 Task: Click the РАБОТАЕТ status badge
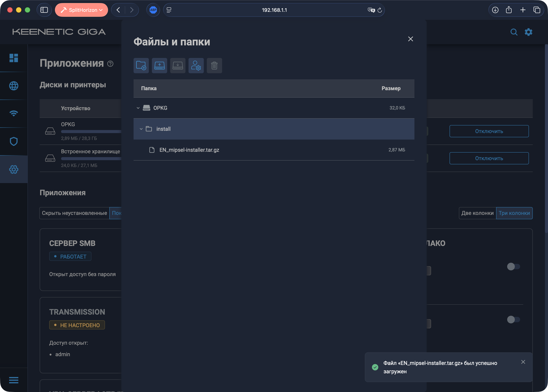pyautogui.click(x=70, y=256)
